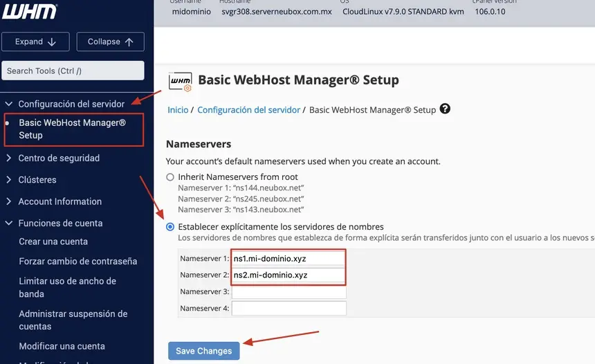
Task: Click the Nameserver 3 field
Action: pos(289,291)
